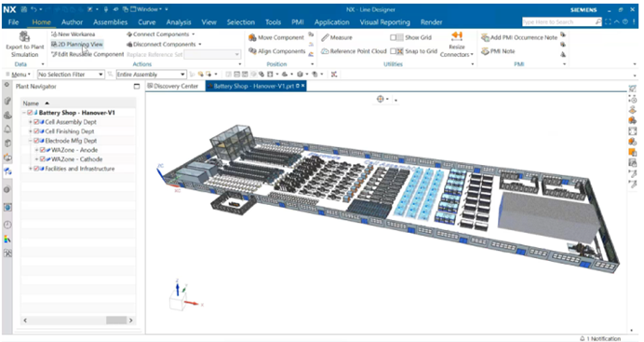Enable the Snap to Grid toggle
Image resolution: width=644 pixels, height=342 pixels.
tap(396, 51)
